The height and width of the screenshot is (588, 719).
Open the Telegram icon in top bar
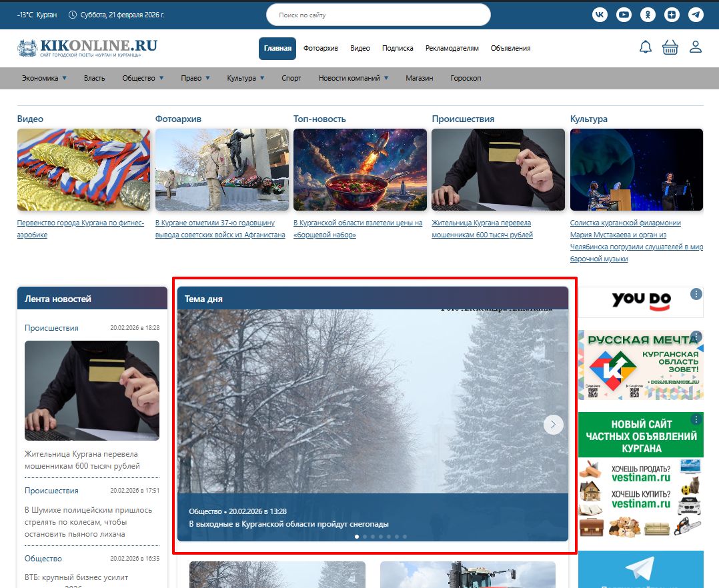click(696, 15)
